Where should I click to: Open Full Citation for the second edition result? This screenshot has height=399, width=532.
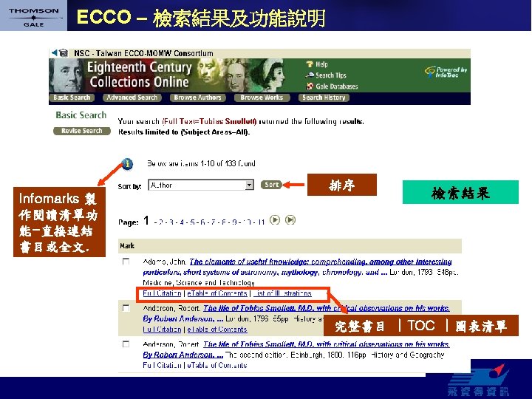pyautogui.click(x=162, y=366)
